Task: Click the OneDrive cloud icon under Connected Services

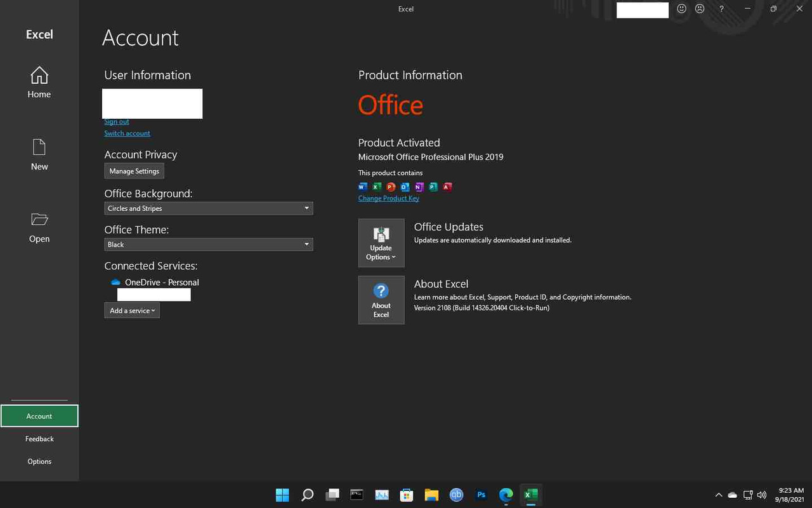Action: click(115, 282)
